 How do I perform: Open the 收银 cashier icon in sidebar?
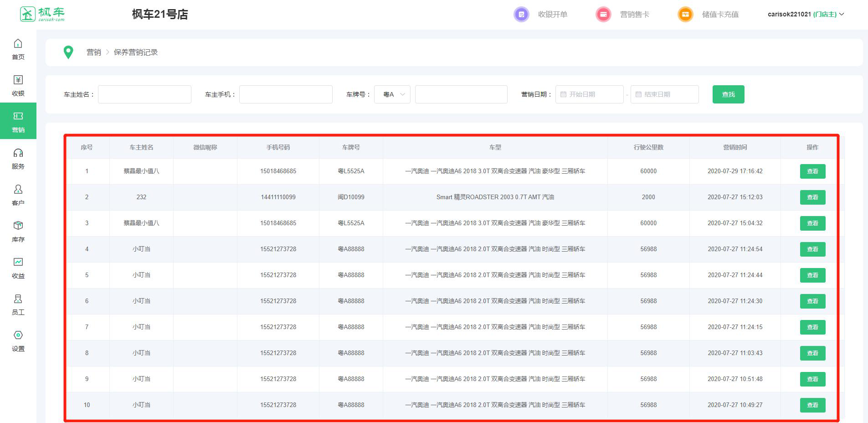pos(18,80)
